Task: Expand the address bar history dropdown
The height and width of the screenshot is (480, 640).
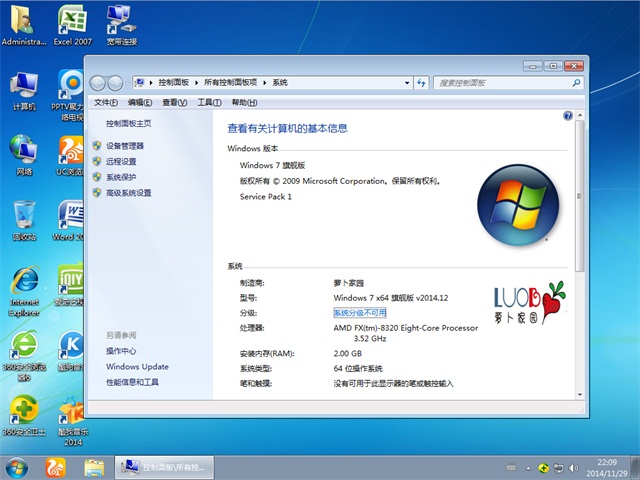Action: point(406,82)
